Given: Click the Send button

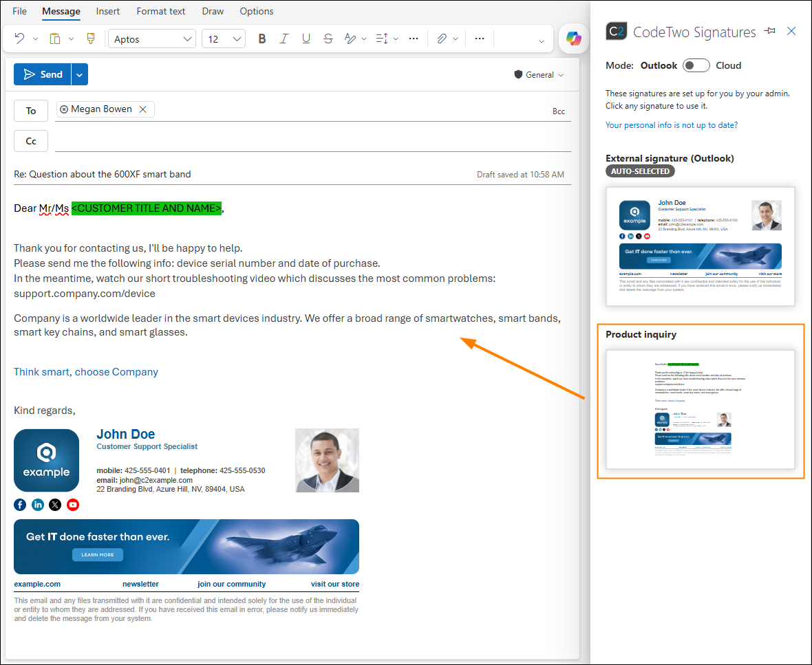Looking at the screenshot, I should pos(43,74).
